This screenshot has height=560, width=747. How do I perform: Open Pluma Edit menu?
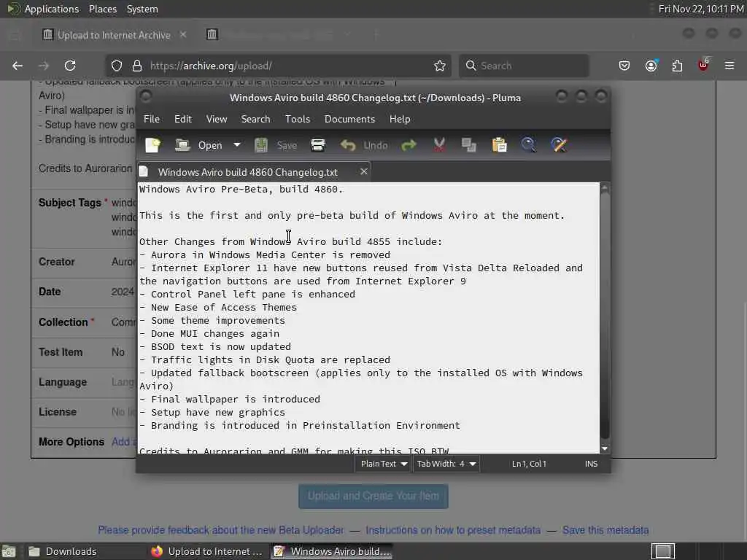(x=183, y=119)
